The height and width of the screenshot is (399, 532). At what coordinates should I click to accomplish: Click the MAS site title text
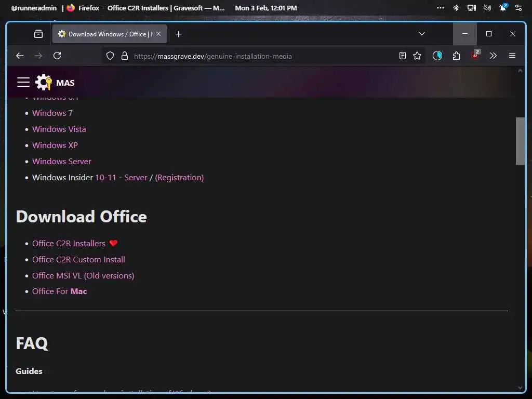(65, 83)
